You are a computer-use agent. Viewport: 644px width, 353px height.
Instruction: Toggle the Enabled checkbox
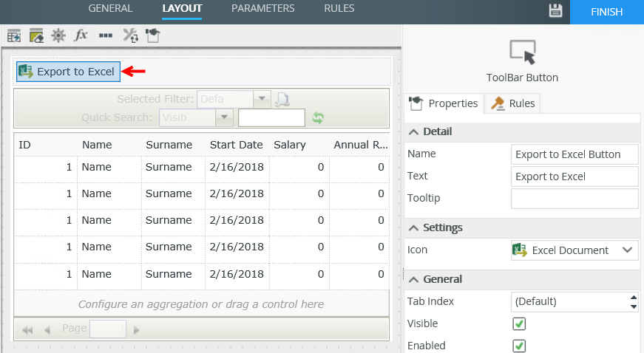click(519, 345)
